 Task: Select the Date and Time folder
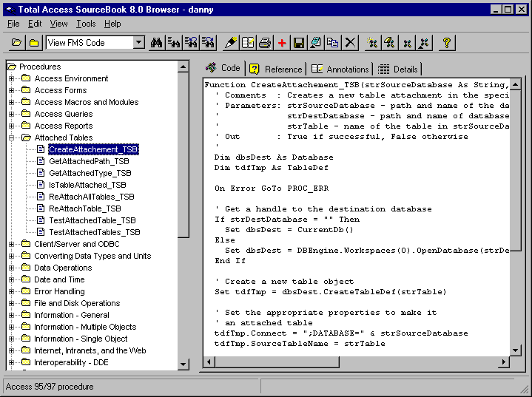[x=59, y=279]
